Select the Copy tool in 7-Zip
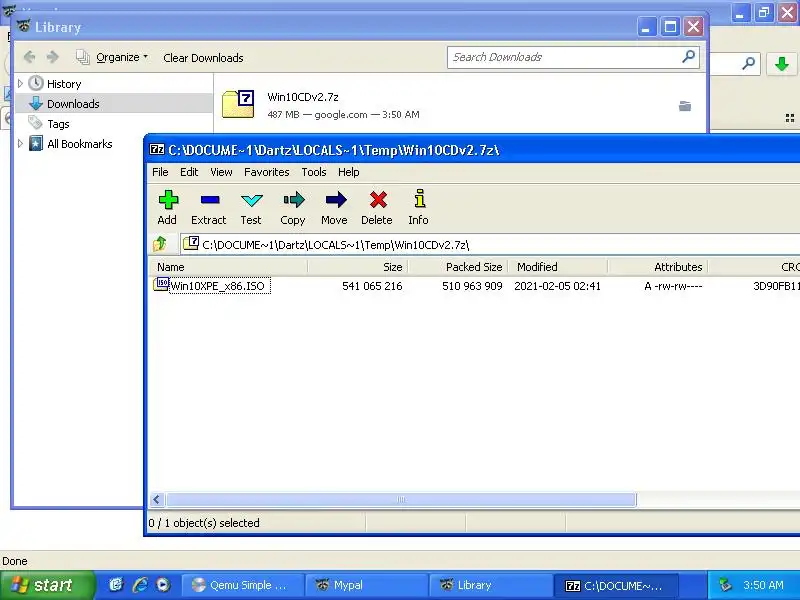800x600 pixels. pos(293,207)
